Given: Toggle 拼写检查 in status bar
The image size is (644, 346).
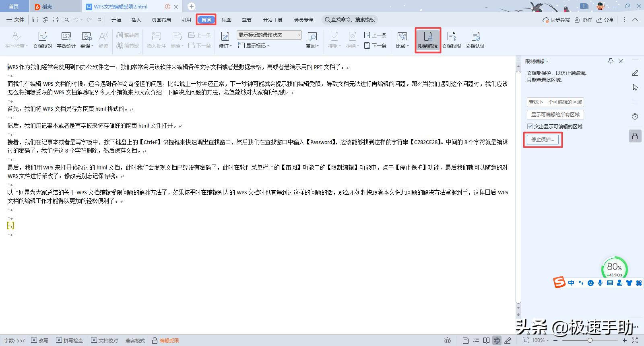Looking at the screenshot, I should coord(70,340).
